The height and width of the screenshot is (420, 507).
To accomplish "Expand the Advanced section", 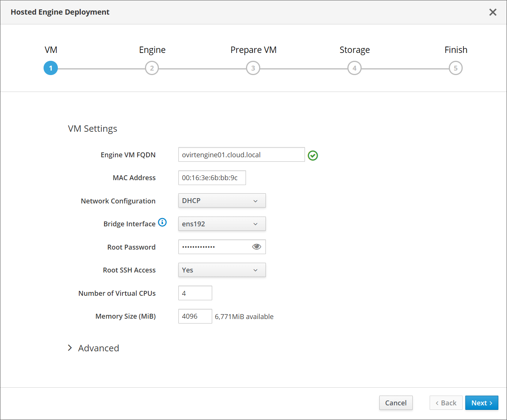I will pyautogui.click(x=94, y=348).
